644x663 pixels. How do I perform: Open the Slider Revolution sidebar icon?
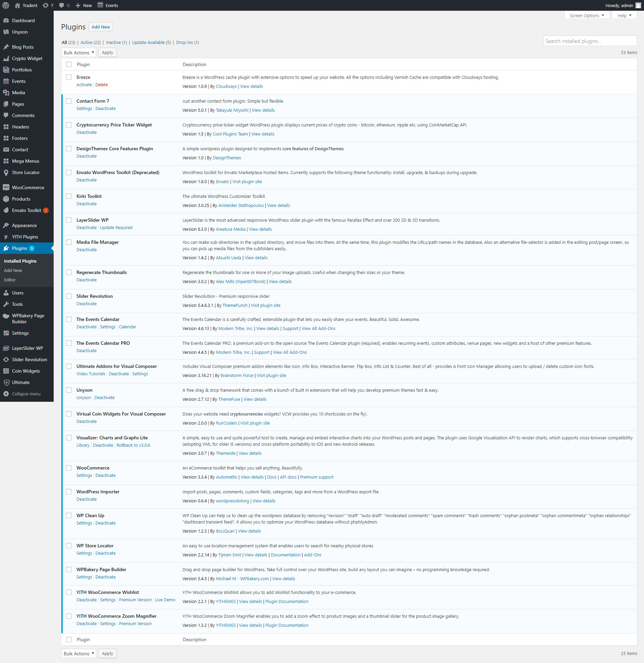pos(6,359)
